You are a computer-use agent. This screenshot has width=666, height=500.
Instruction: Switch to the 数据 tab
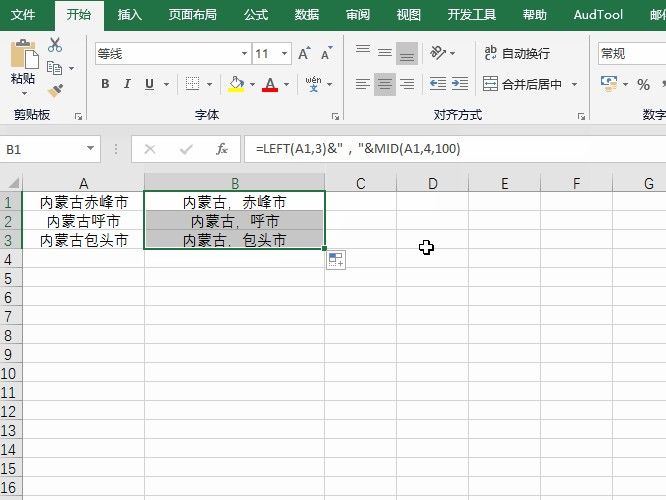tap(307, 15)
